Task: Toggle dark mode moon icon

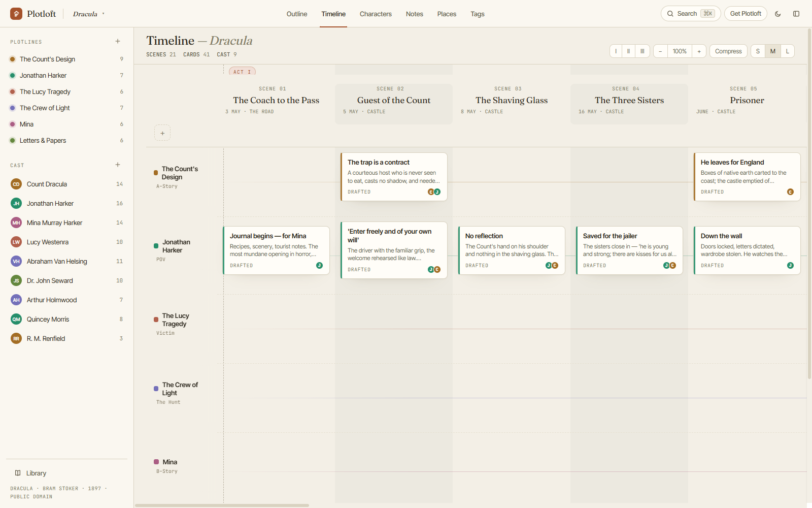Action: pyautogui.click(x=777, y=14)
